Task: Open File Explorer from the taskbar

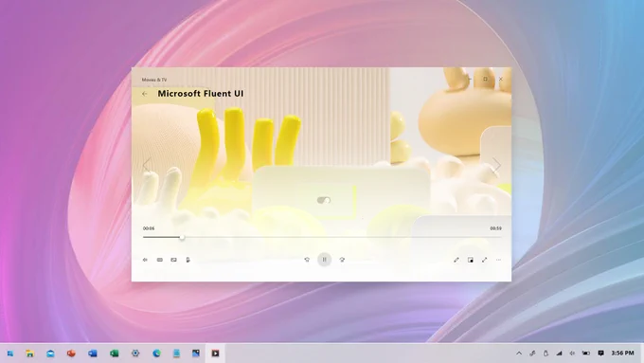Action: click(x=29, y=354)
